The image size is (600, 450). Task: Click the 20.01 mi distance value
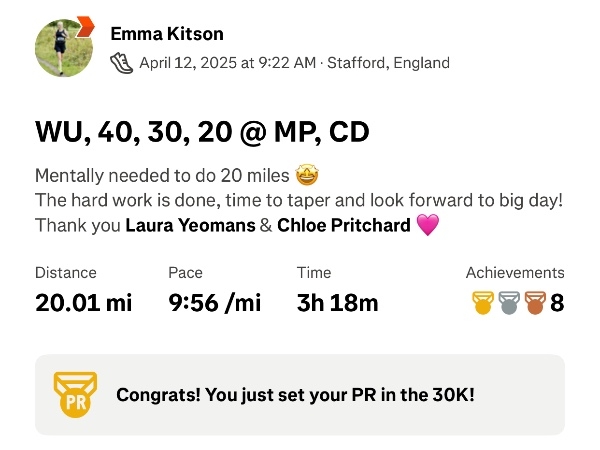point(83,303)
